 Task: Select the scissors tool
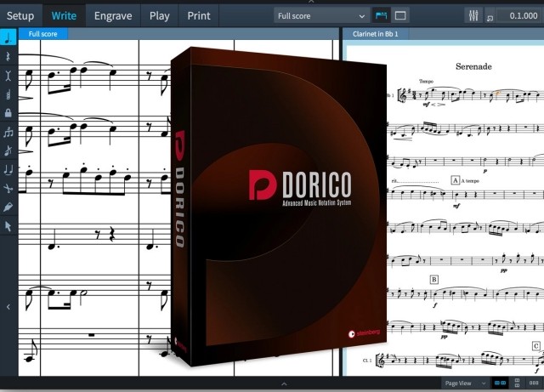coord(8,189)
